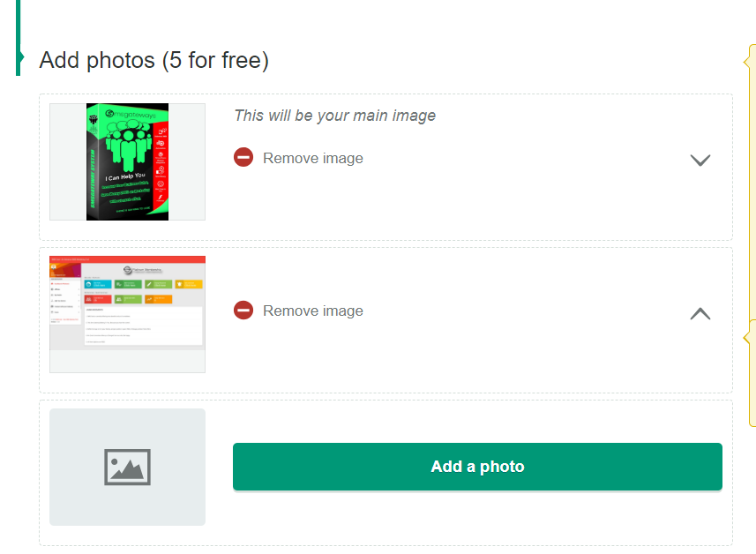The height and width of the screenshot is (554, 756).
Task: Click the Remove image link for the main photo
Action: coord(313,158)
